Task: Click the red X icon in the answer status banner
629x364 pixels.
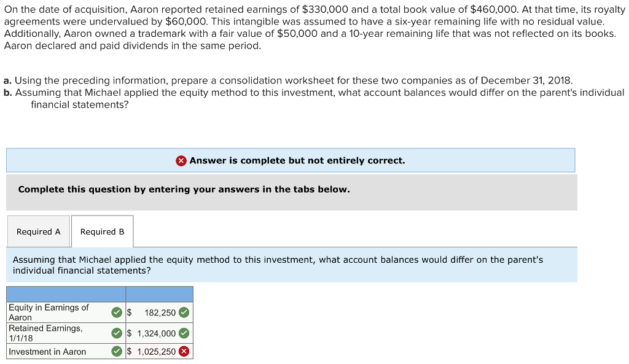Action: tap(181, 160)
